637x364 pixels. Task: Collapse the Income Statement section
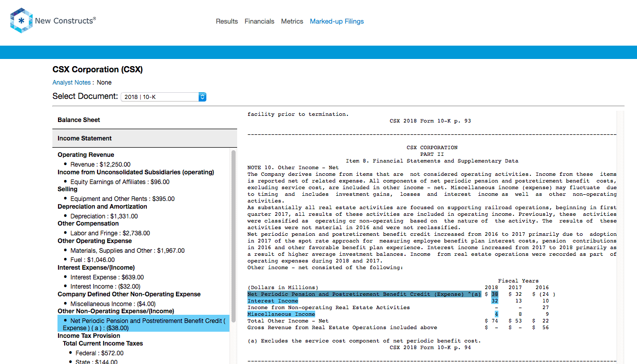[145, 138]
